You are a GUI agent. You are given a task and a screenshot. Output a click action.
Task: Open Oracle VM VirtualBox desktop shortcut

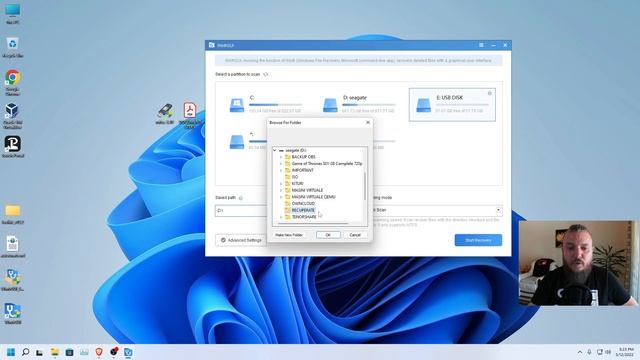tap(12, 116)
